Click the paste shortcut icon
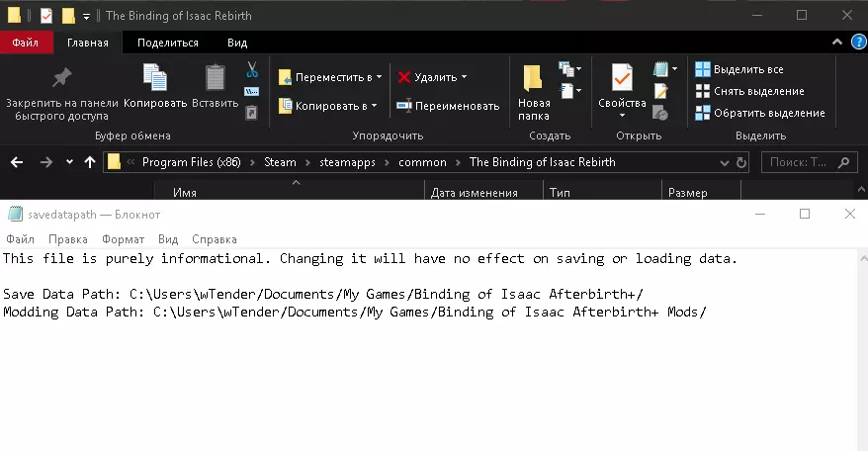Viewport: 868px width, 451px height. [x=251, y=113]
